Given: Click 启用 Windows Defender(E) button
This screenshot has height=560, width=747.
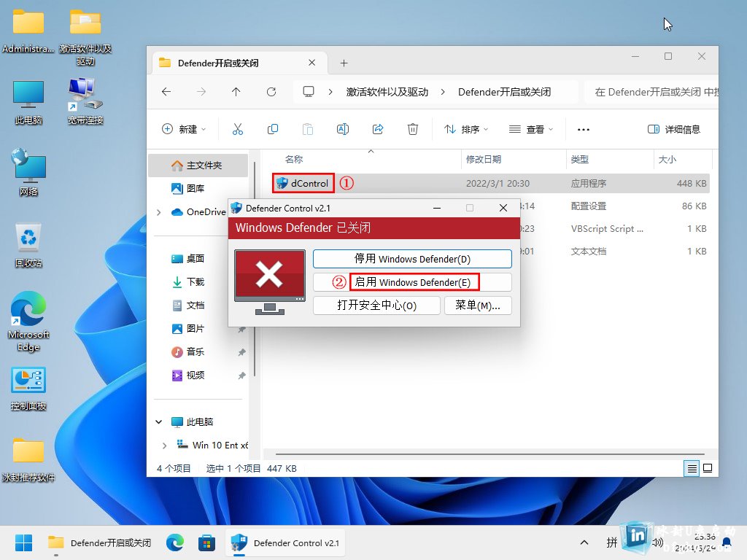Looking at the screenshot, I should point(412,282).
